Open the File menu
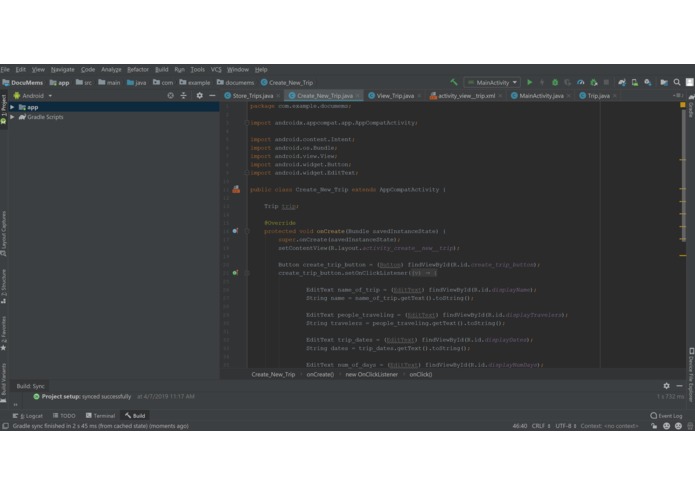Viewport: 695px width, 494px height. [5, 70]
